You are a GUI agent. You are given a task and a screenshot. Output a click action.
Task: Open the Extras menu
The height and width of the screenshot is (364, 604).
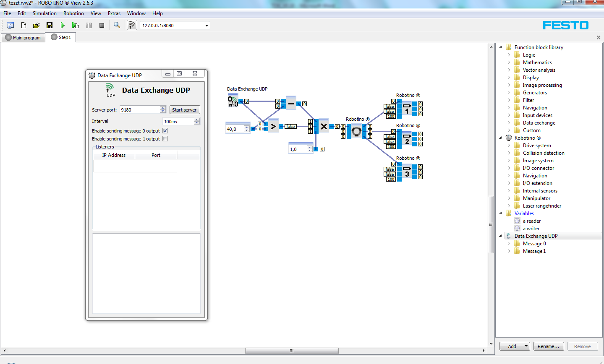click(114, 13)
